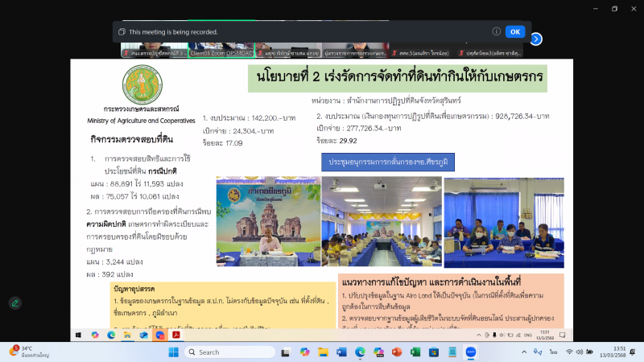Click the shared screen's Edge taskbar icon
Image resolution: width=644 pixels, height=362 pixels.
[111, 335]
